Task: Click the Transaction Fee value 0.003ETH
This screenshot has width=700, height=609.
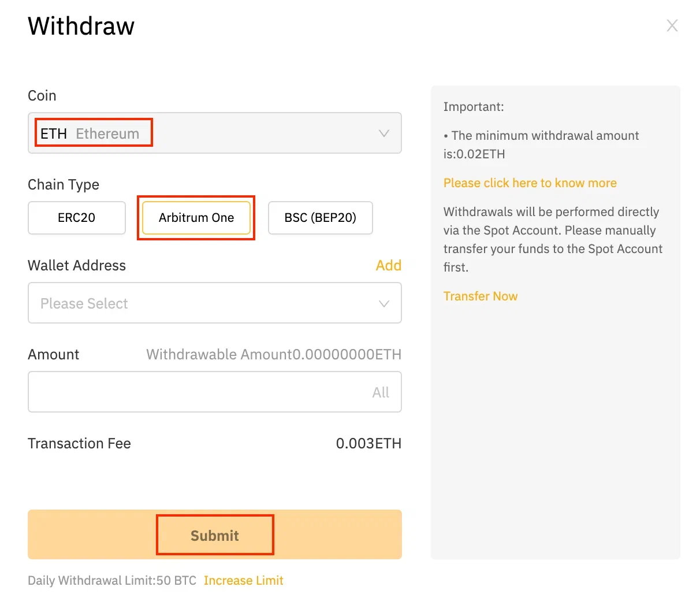Action: 368,443
